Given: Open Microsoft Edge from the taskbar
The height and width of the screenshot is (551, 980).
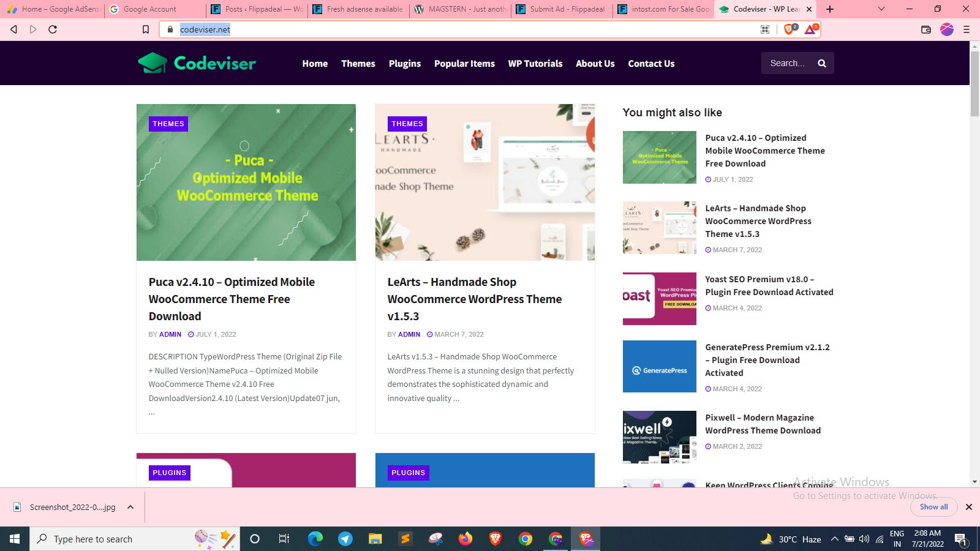Looking at the screenshot, I should tap(315, 539).
